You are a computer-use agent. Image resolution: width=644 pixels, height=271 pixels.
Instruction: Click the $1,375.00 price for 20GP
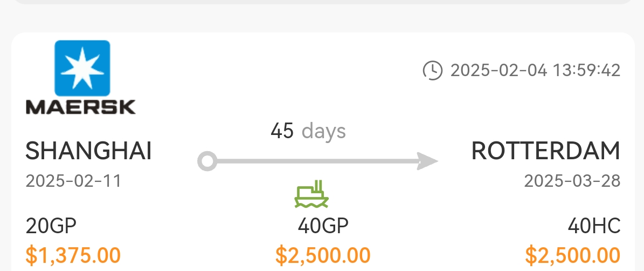point(73,255)
